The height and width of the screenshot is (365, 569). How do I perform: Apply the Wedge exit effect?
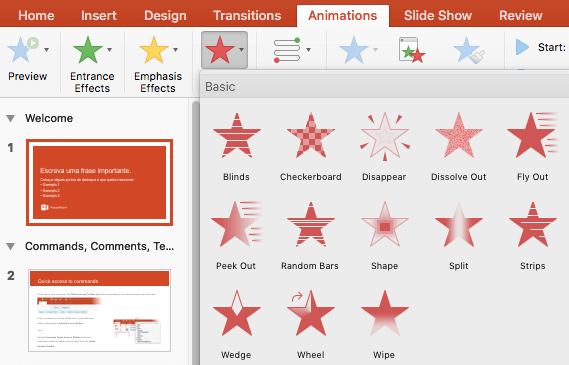[237, 324]
